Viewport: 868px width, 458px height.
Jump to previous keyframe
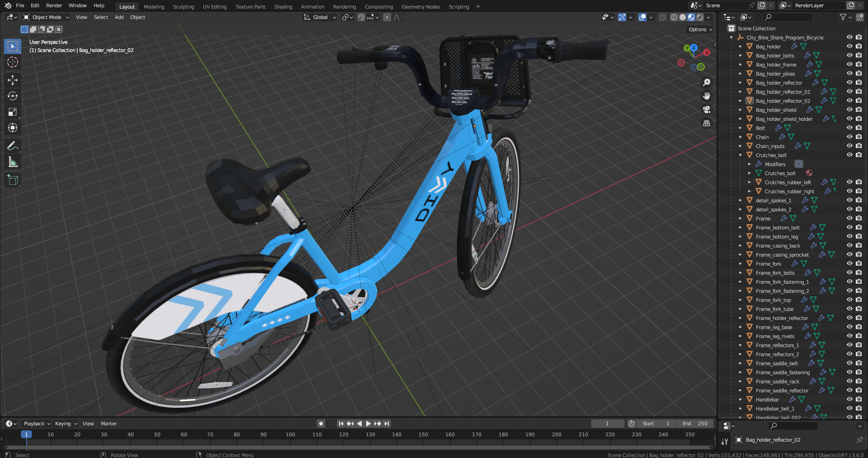pyautogui.click(x=350, y=424)
